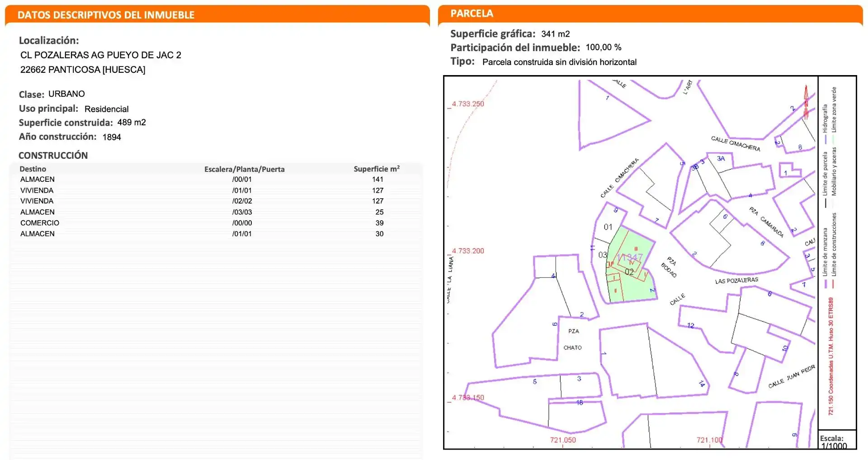Click the coordinate label '721.050'

563,440
